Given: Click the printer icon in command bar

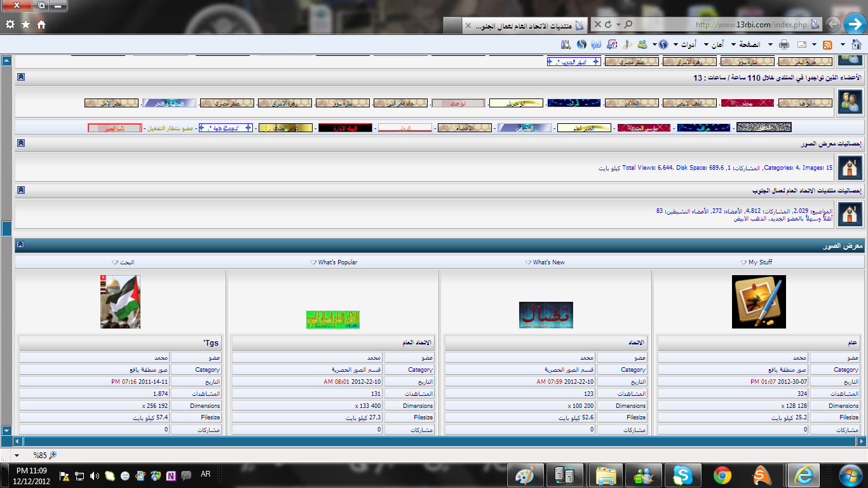Looking at the screenshot, I should 784,44.
